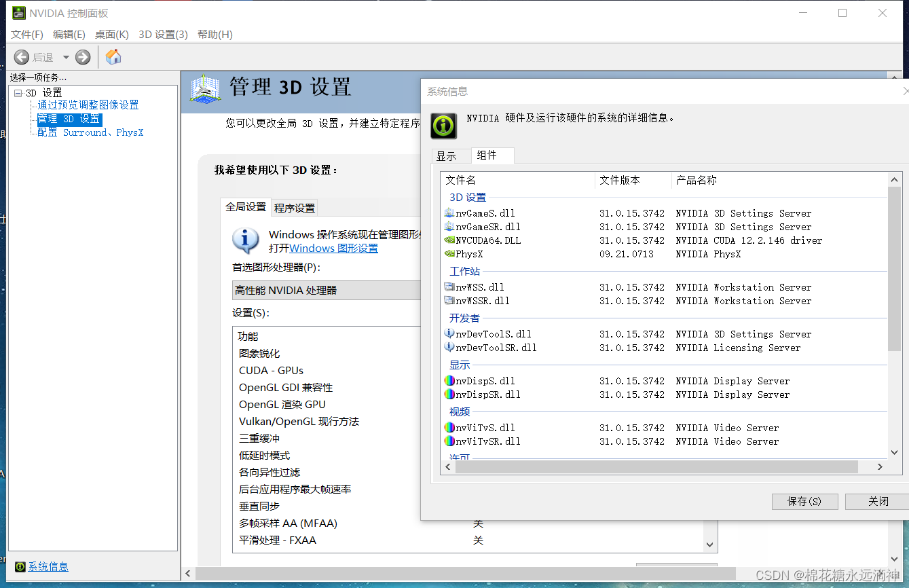This screenshot has height=588, width=909.
Task: Select the 低延时模式 setting row
Action: click(x=265, y=456)
